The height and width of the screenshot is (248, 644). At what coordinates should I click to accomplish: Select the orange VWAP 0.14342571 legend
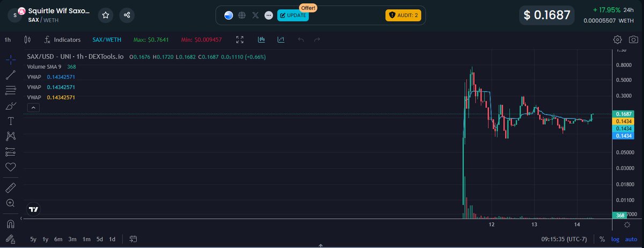click(x=51, y=97)
